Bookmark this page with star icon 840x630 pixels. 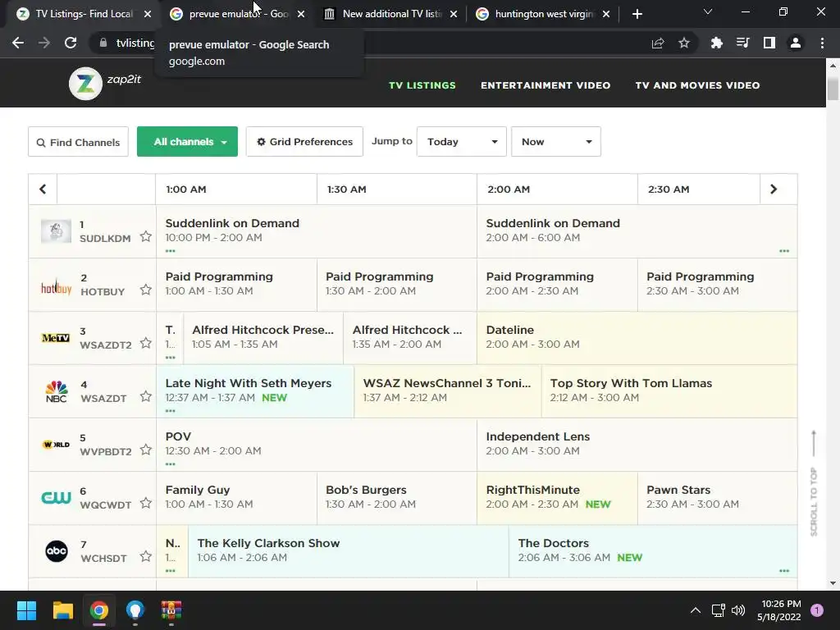click(x=684, y=43)
